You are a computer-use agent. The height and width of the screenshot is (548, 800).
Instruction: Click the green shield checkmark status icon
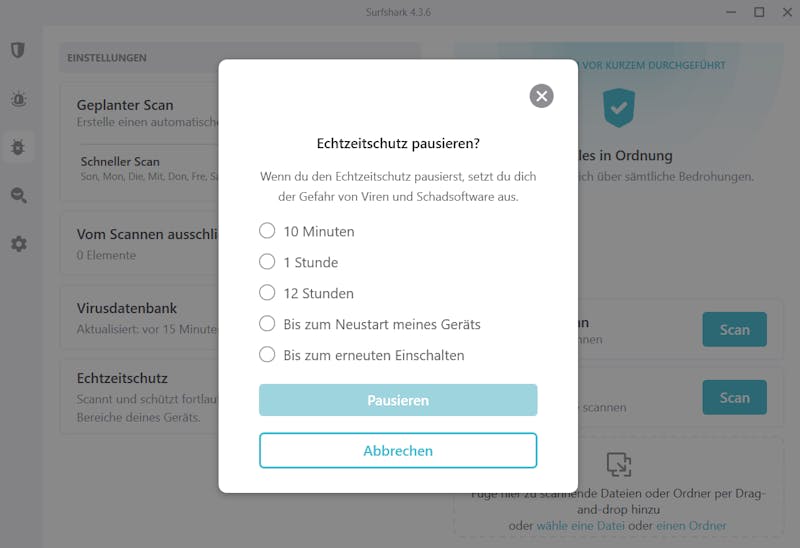pyautogui.click(x=619, y=108)
